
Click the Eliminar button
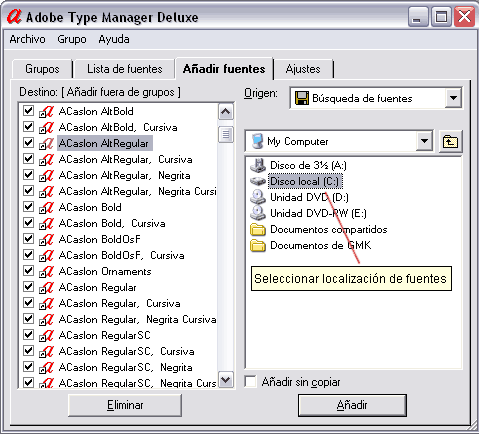click(125, 405)
